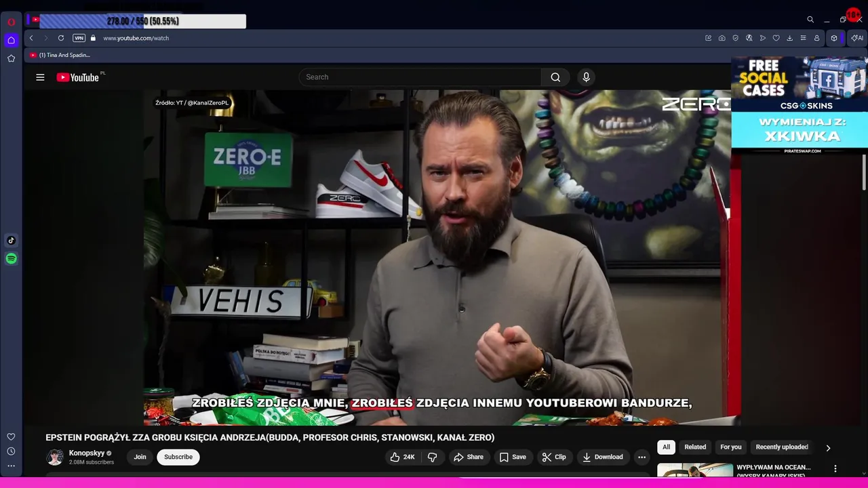The height and width of the screenshot is (488, 868).
Task: Open WYPŁYWAM NA OCEAN video thumbnail
Action: point(695,470)
